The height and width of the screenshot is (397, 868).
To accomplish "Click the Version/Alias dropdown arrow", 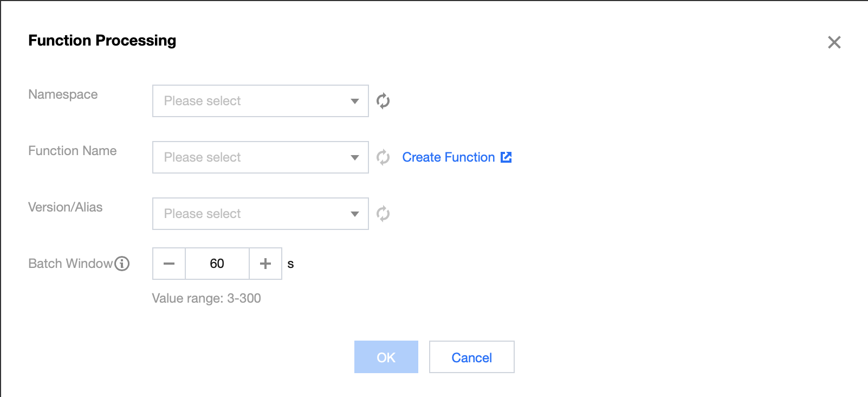I will (355, 214).
